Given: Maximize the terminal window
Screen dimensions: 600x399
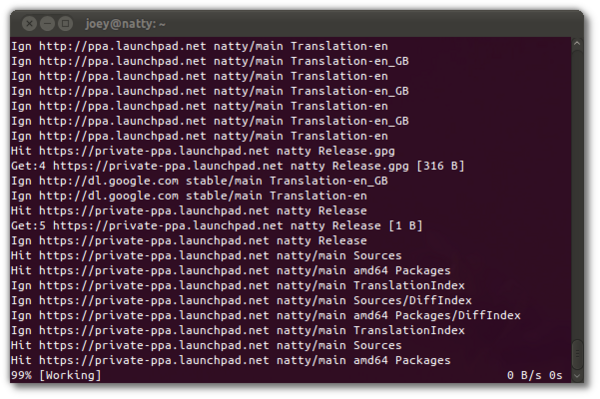Looking at the screenshot, I should [65, 24].
